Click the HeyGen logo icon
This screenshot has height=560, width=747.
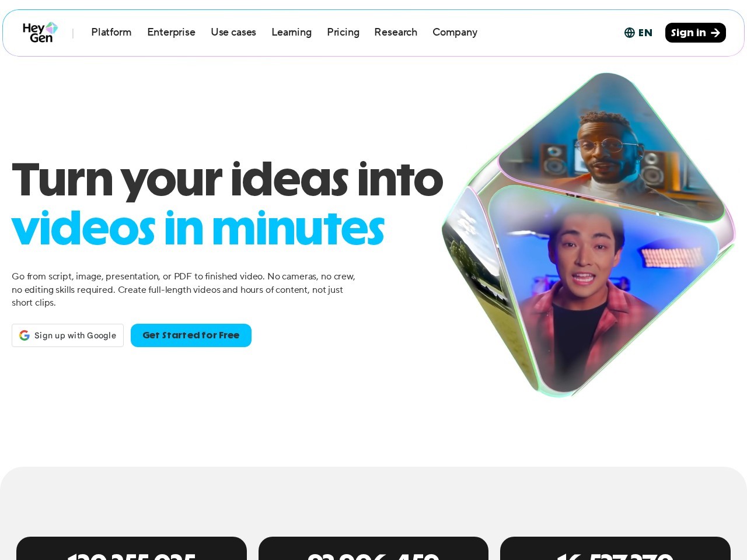(x=40, y=33)
